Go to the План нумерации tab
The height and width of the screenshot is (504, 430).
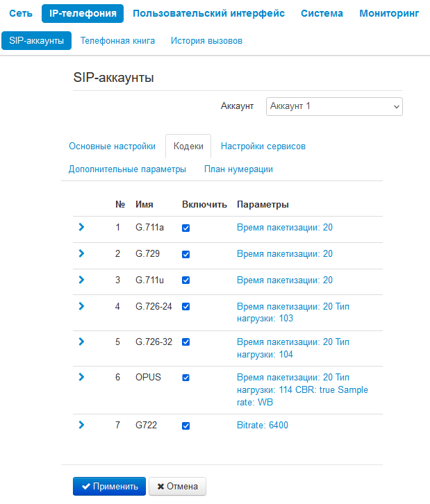[238, 169]
